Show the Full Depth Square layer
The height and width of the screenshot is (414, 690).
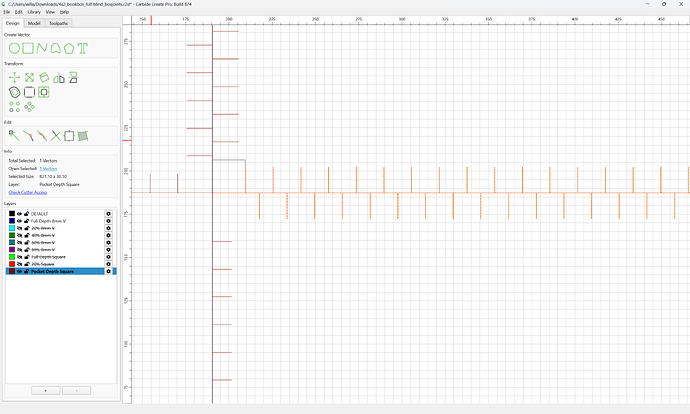(19, 257)
